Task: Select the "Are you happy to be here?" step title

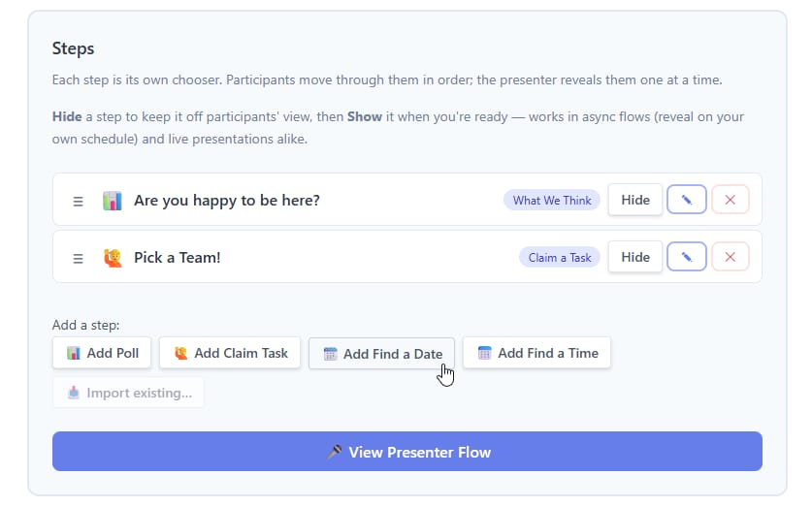Action: 227,201
